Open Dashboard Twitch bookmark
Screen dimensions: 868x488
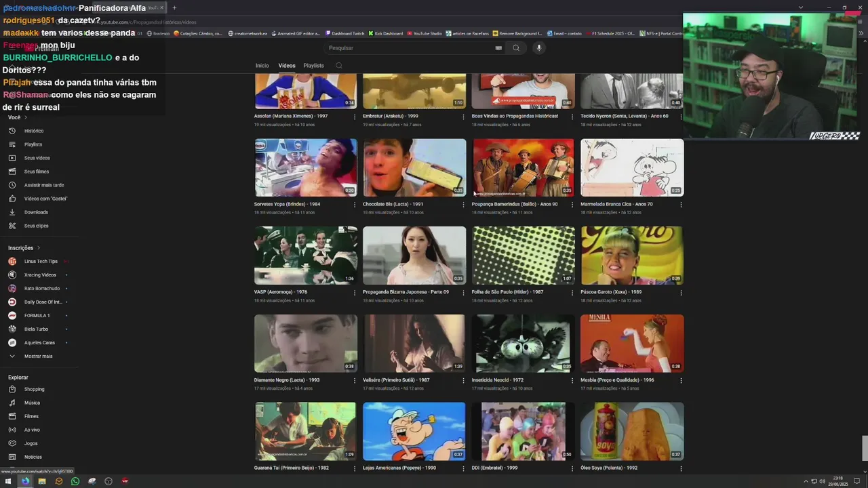(x=344, y=33)
